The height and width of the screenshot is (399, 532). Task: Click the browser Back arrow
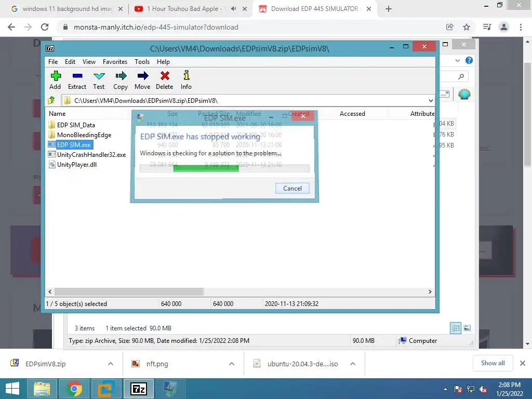11,27
